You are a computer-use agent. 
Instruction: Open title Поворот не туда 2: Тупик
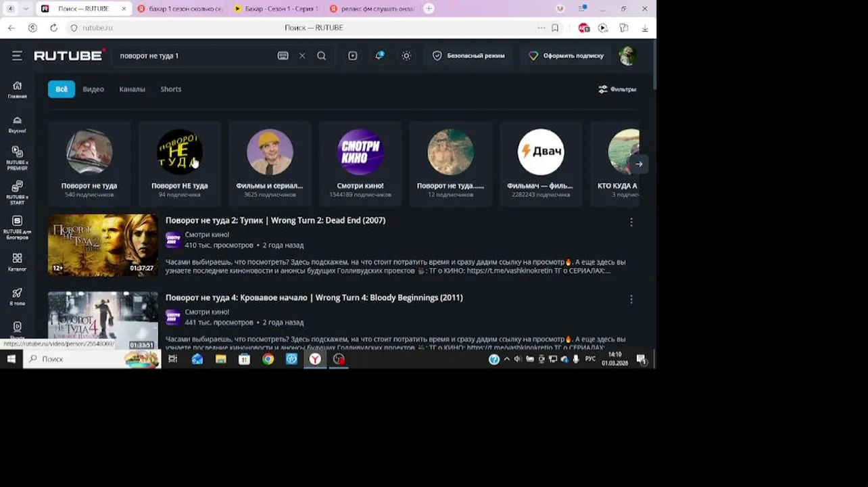click(x=276, y=221)
